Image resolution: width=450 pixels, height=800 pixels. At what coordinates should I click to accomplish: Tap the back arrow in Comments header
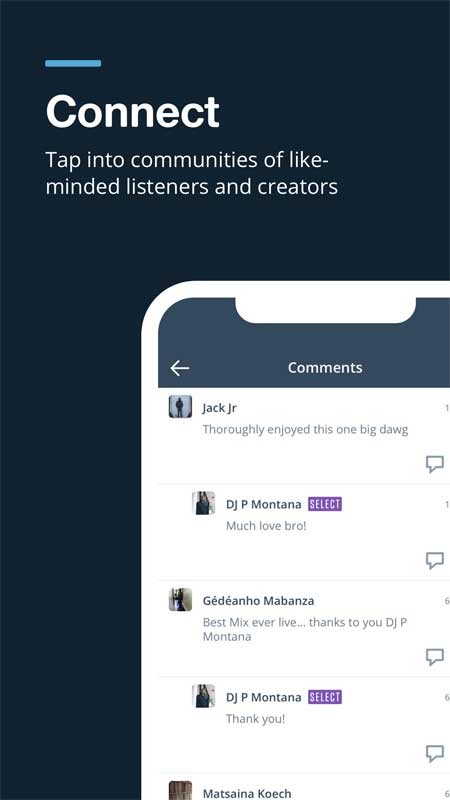tap(180, 368)
